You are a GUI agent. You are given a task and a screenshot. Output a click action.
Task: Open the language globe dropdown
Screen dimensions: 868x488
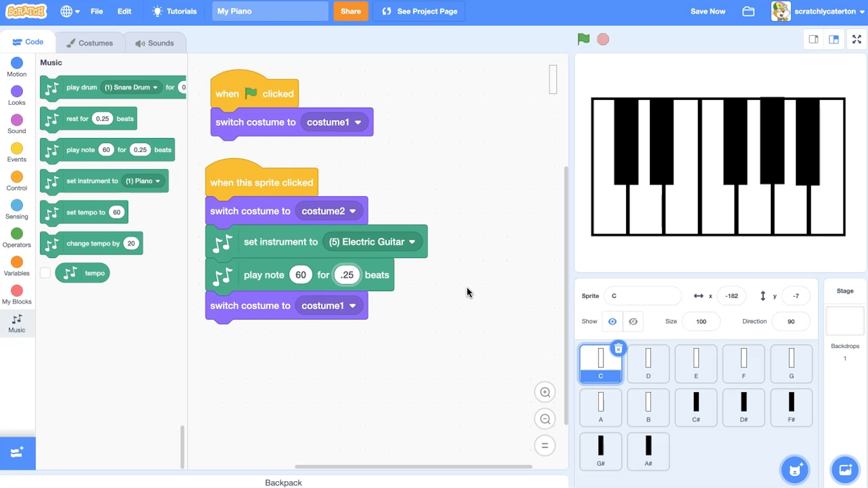click(x=70, y=11)
